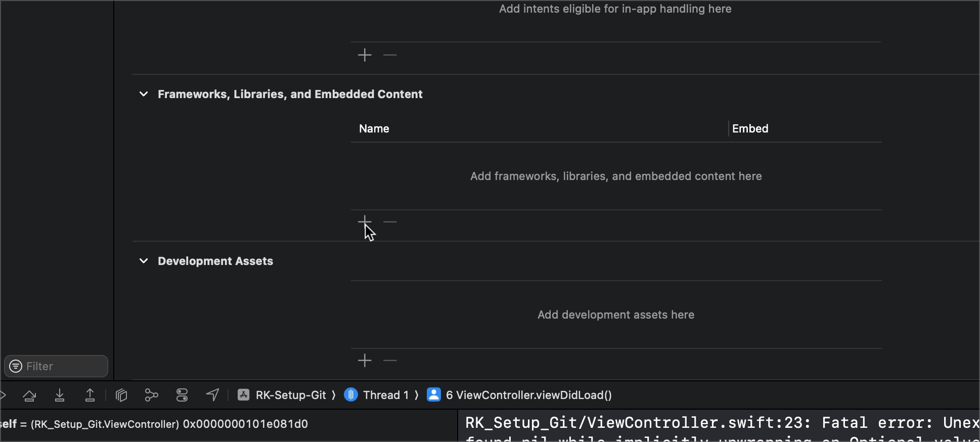Screen dimensions: 980x442
Task: Click the Name column header
Action: [x=374, y=128]
